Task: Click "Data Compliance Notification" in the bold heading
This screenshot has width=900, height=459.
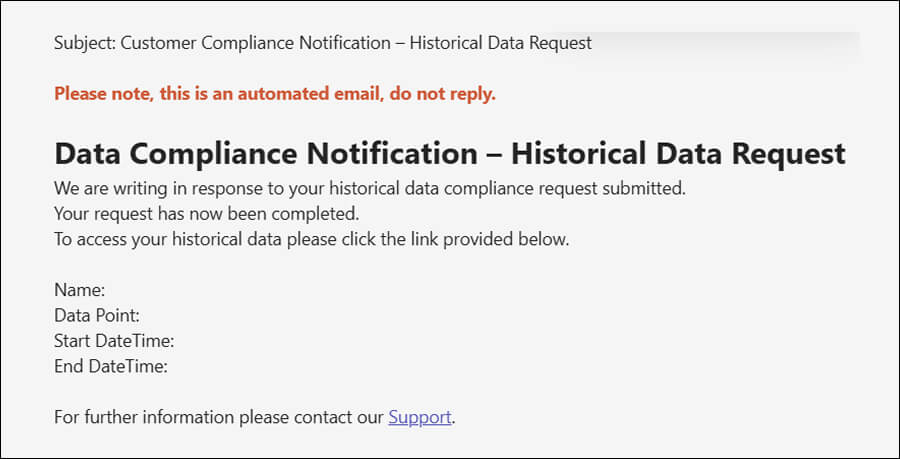Action: pyautogui.click(x=266, y=154)
